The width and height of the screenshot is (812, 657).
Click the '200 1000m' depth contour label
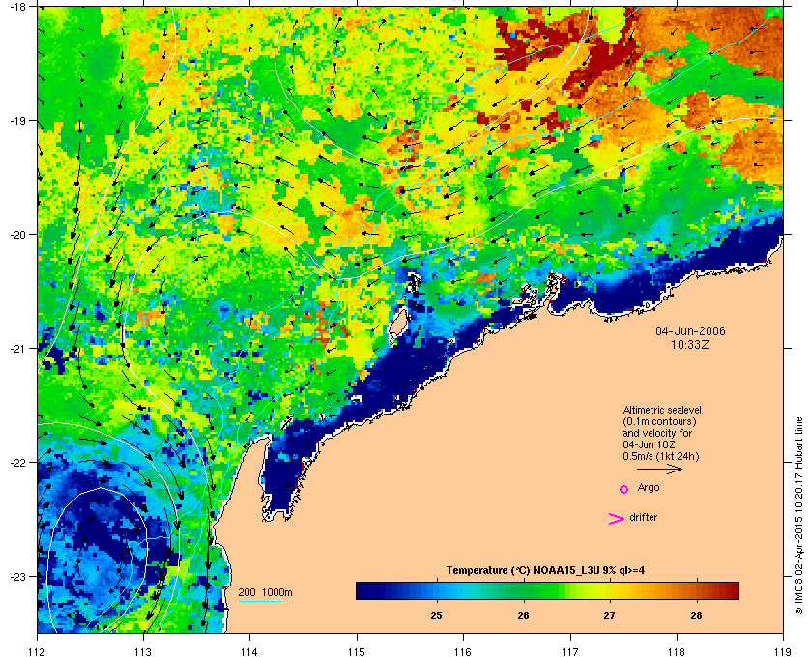265,593
